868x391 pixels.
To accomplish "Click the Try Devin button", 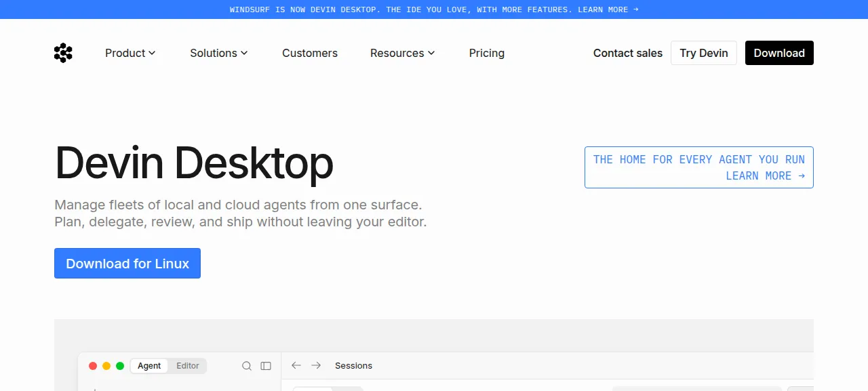I will pos(704,53).
